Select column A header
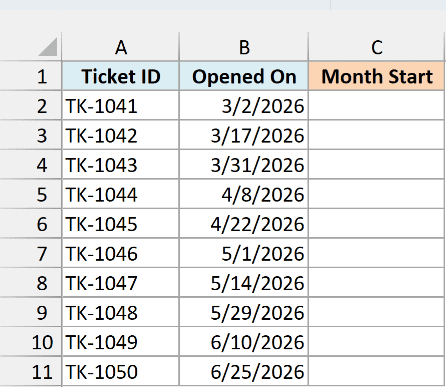 pos(121,47)
